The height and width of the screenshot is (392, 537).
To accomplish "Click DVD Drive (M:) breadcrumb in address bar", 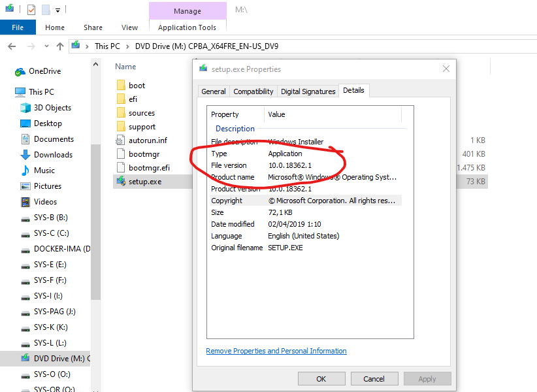I will [x=206, y=46].
